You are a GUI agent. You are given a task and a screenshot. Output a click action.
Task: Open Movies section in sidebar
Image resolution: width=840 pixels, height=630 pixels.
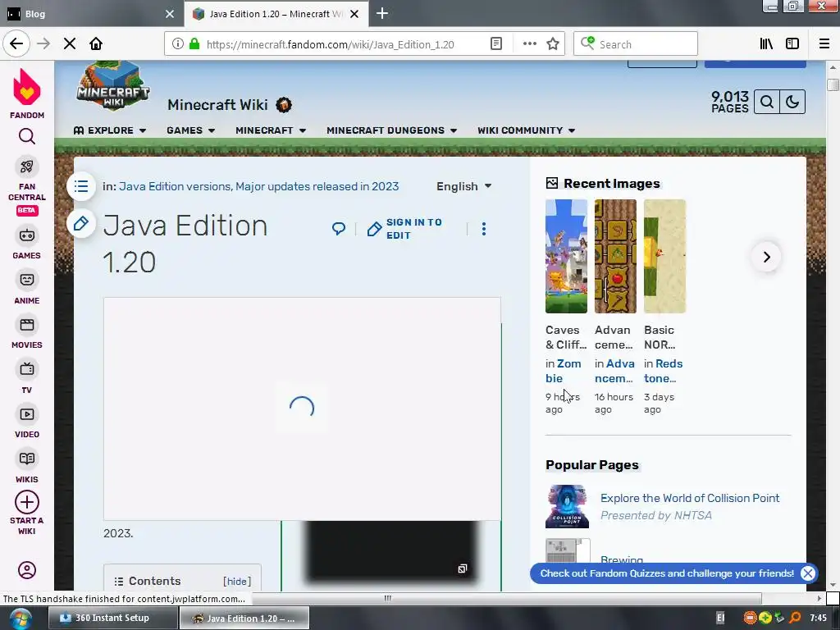coord(27,333)
